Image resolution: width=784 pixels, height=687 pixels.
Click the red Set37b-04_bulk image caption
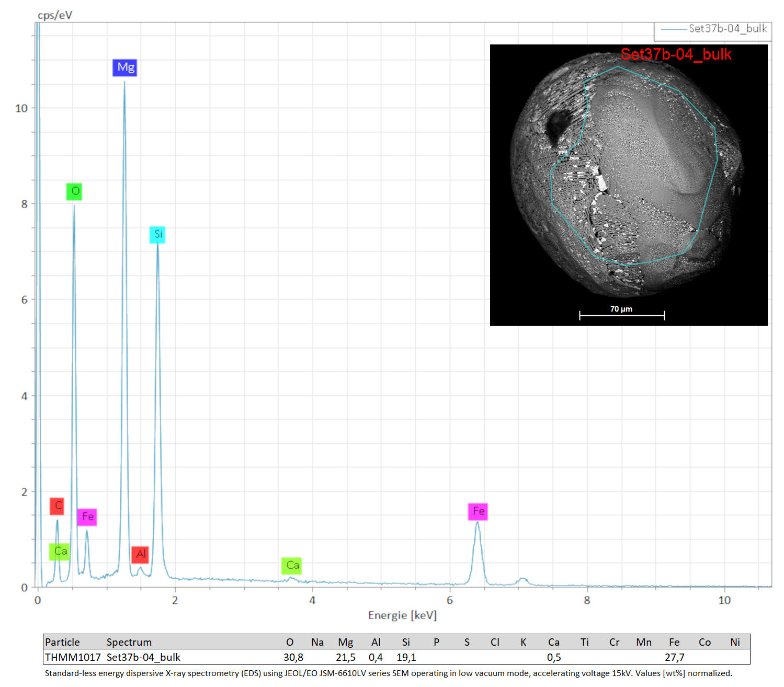pyautogui.click(x=676, y=54)
